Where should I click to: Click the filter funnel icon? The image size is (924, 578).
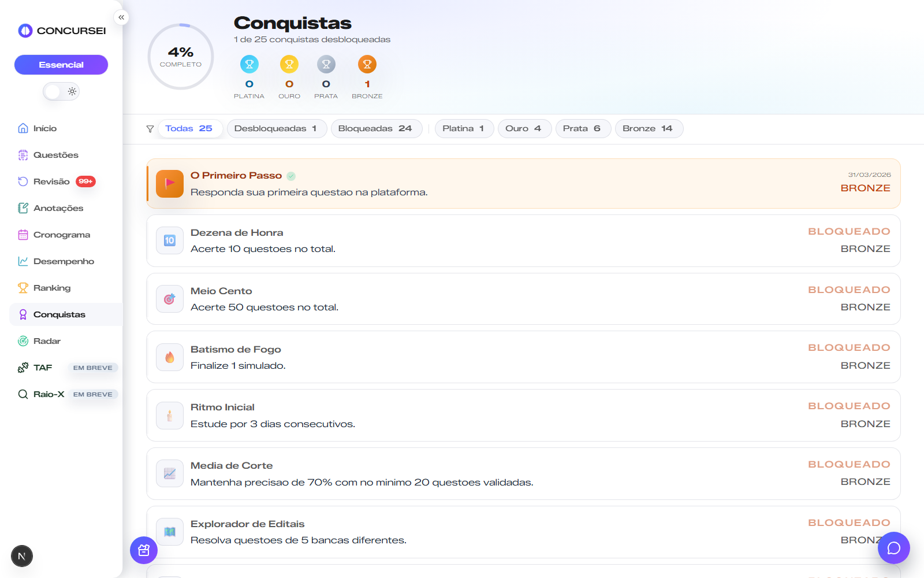[150, 129]
